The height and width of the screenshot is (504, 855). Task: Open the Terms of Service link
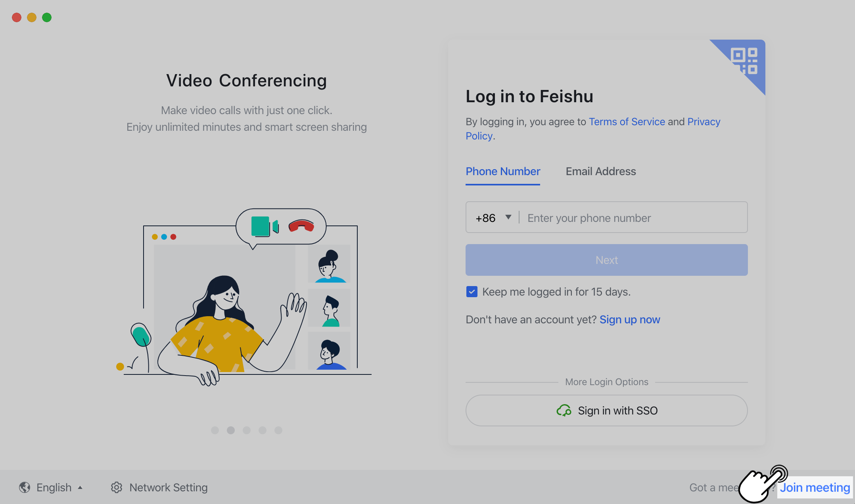(627, 122)
